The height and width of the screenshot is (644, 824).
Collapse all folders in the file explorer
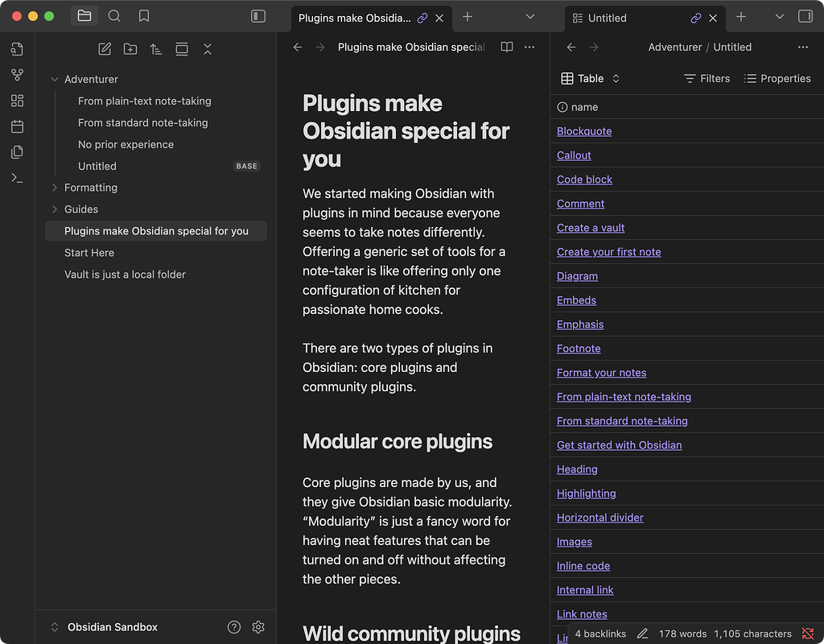point(207,49)
